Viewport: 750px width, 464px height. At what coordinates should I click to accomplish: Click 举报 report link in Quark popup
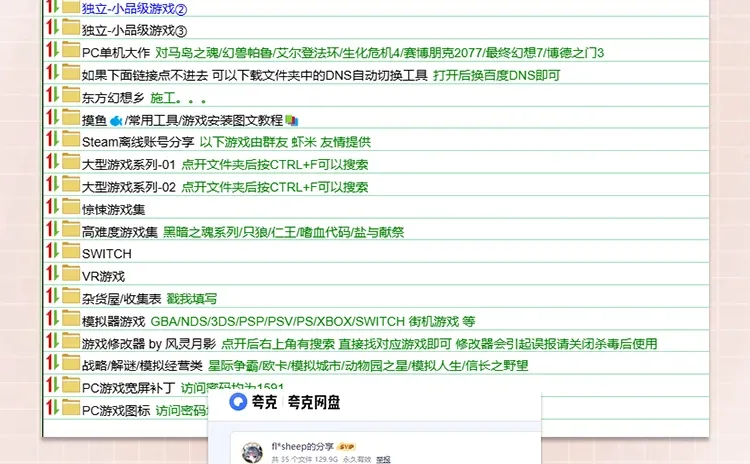(383, 459)
